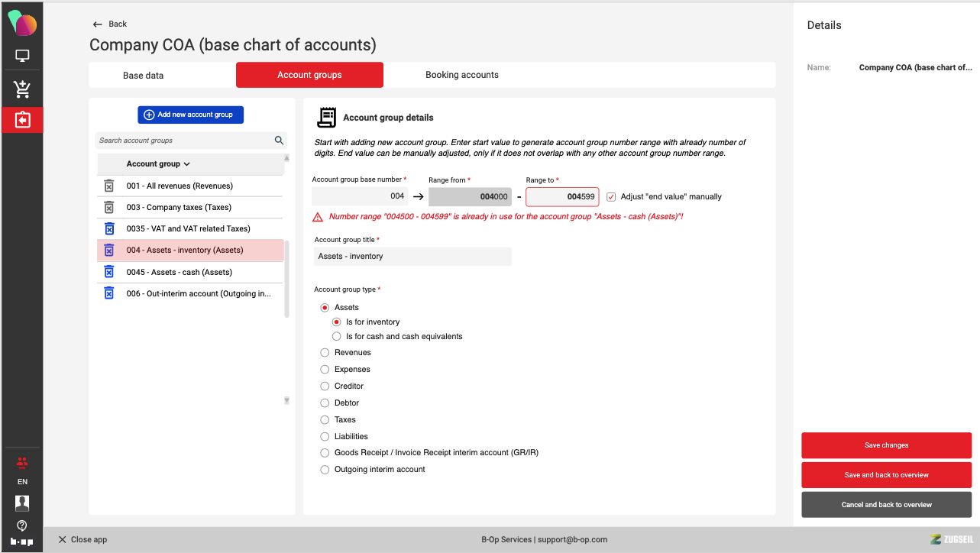Click the search magnifier icon
980x553 pixels.
point(279,141)
